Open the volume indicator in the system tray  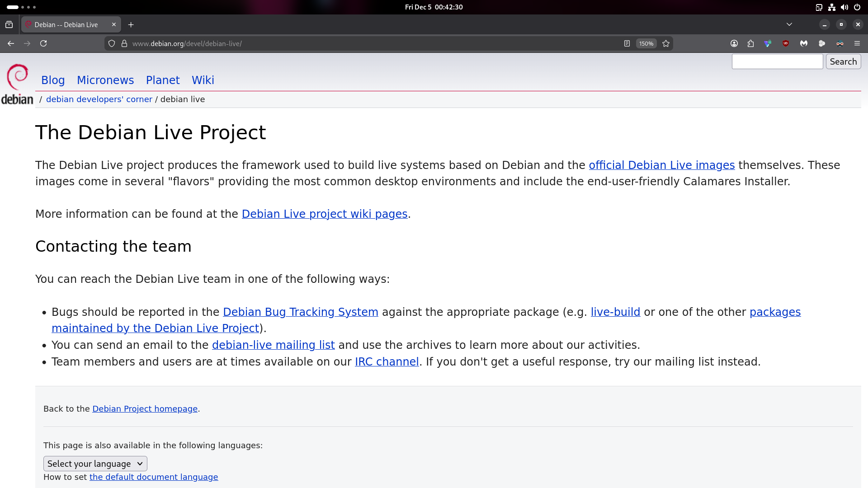click(844, 7)
